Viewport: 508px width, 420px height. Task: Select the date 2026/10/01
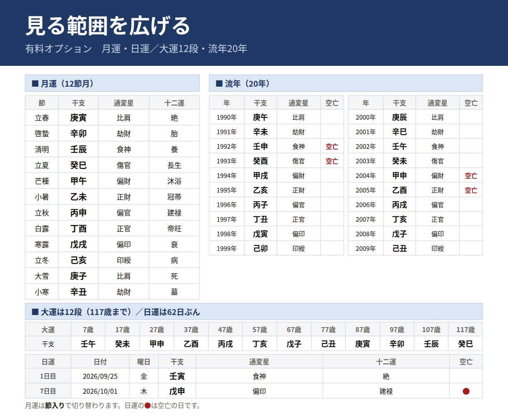(100, 391)
